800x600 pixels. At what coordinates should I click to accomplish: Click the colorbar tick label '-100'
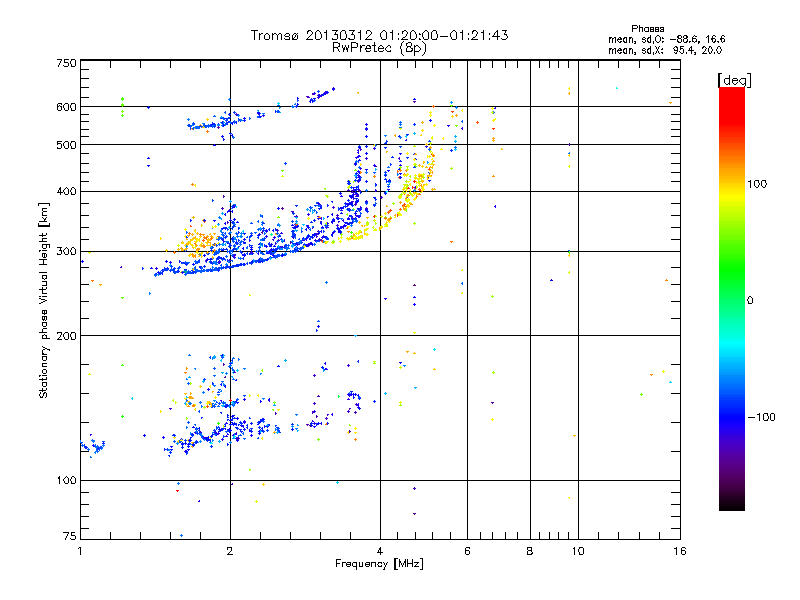[x=761, y=417]
